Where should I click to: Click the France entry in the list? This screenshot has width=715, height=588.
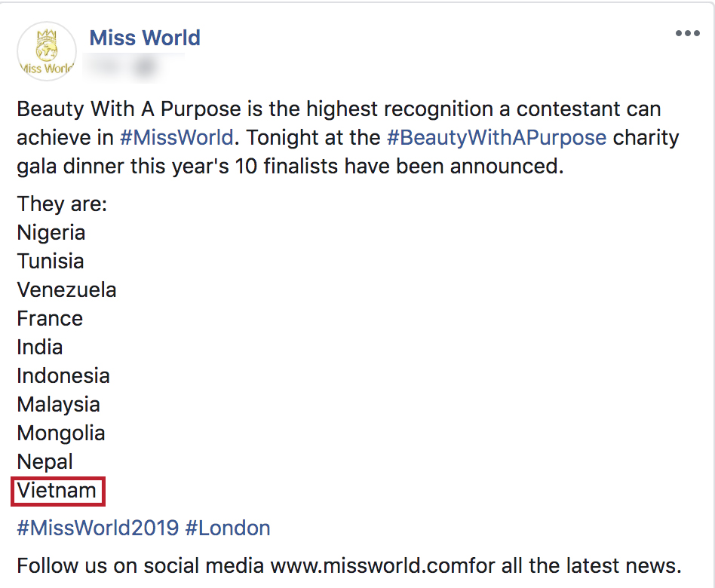(x=50, y=318)
